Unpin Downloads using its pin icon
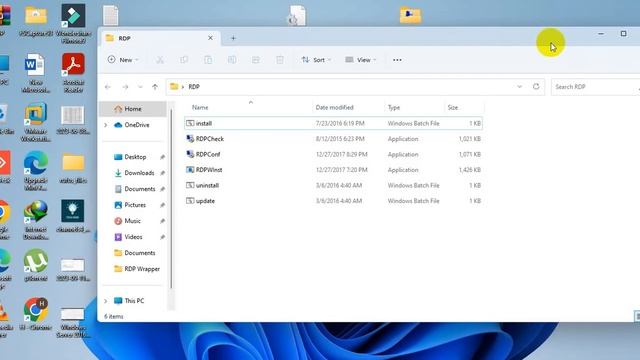 162,173
